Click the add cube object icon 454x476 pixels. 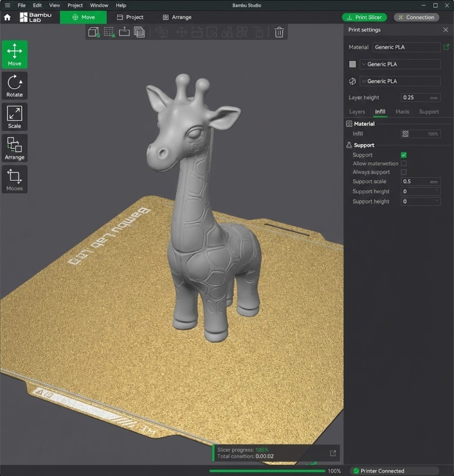94,32
